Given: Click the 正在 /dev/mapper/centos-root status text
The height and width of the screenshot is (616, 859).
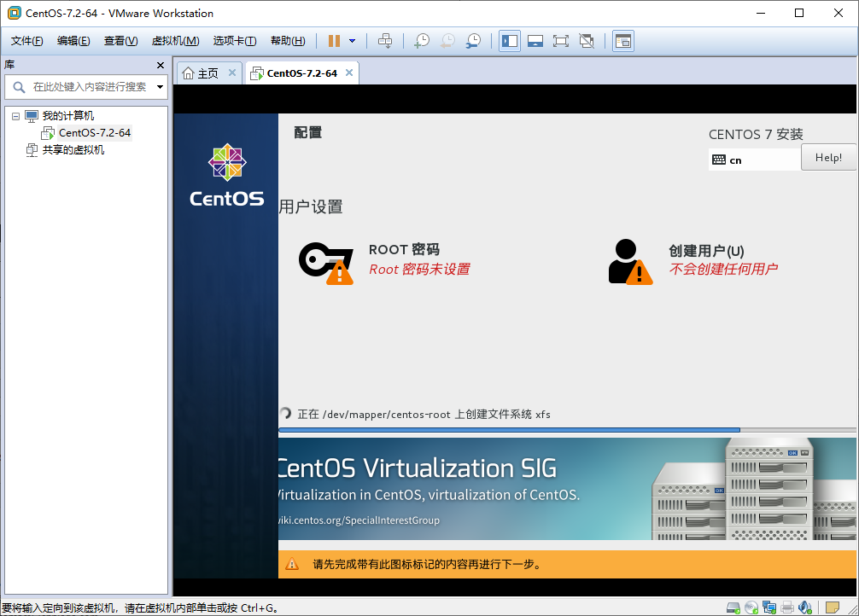Looking at the screenshot, I should (424, 414).
